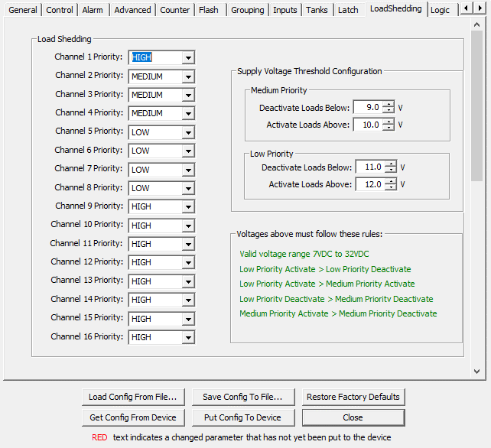
Task: Expand the Channel 5 Priority dropdown
Action: [x=188, y=132]
